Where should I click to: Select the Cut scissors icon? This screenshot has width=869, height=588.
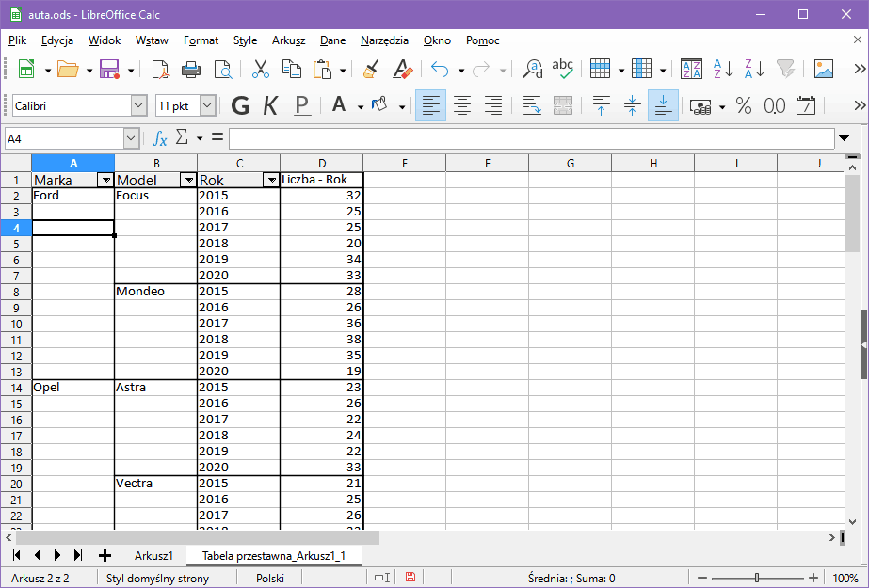click(261, 70)
